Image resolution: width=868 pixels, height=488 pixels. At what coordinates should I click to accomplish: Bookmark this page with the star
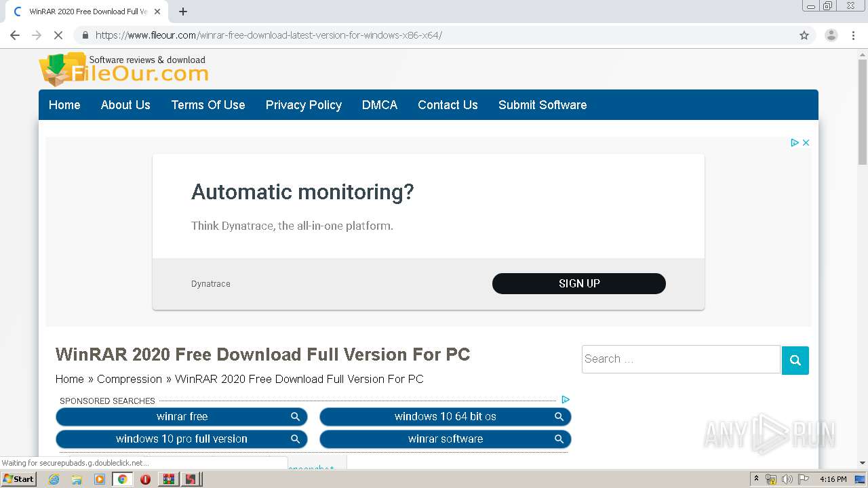pos(804,35)
